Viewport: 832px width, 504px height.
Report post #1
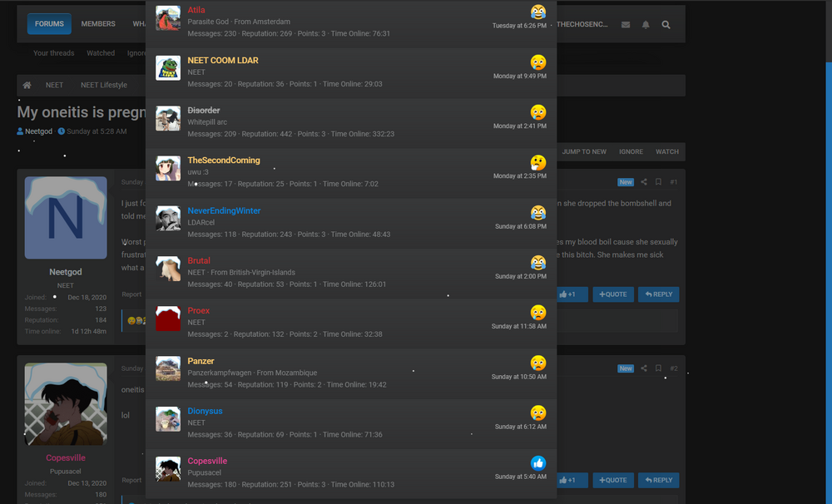pyautogui.click(x=131, y=294)
